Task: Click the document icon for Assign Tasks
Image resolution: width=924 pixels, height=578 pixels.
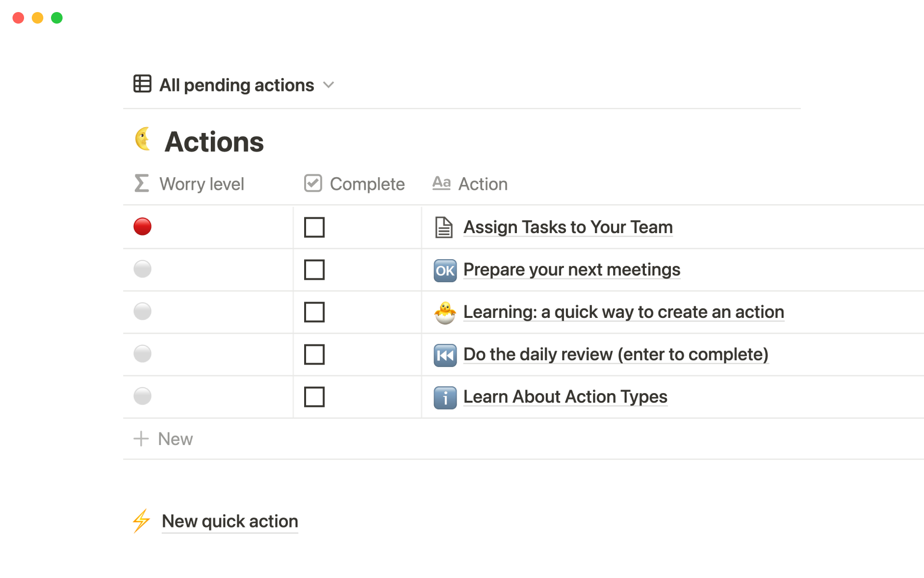Action: (x=444, y=227)
